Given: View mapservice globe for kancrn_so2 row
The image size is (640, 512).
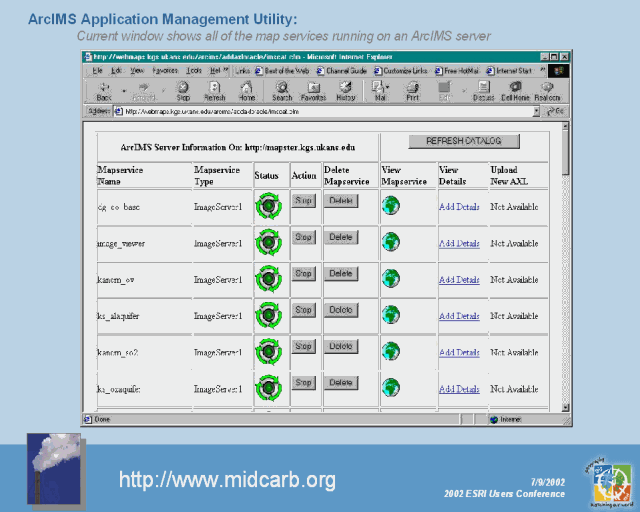Looking at the screenshot, I should tap(391, 351).
